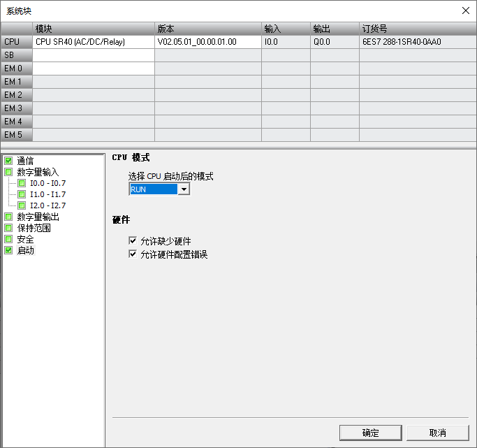Screen dimensions: 477x448
Task: Select I0.0 - I0.7 tree node
Action: 47,183
